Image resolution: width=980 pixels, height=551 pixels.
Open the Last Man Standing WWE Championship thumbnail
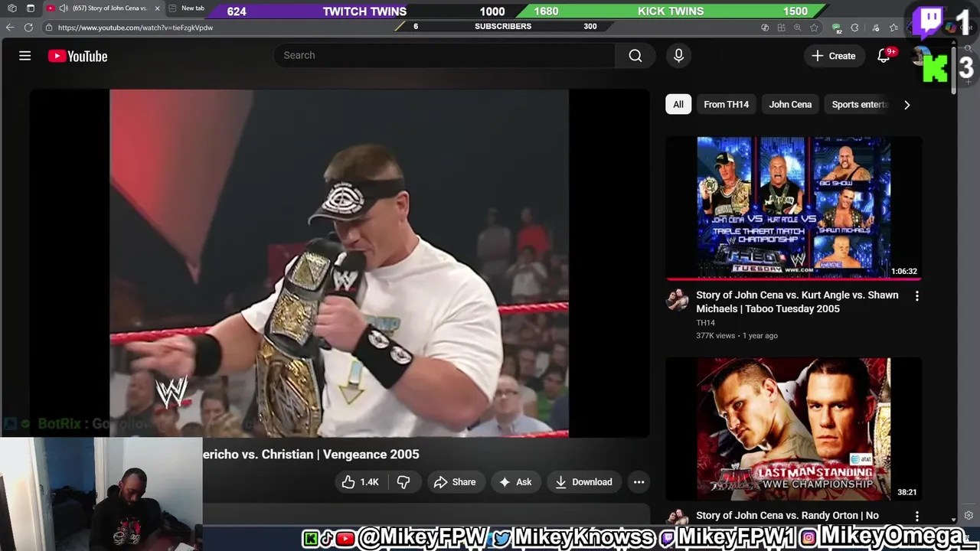(794, 429)
